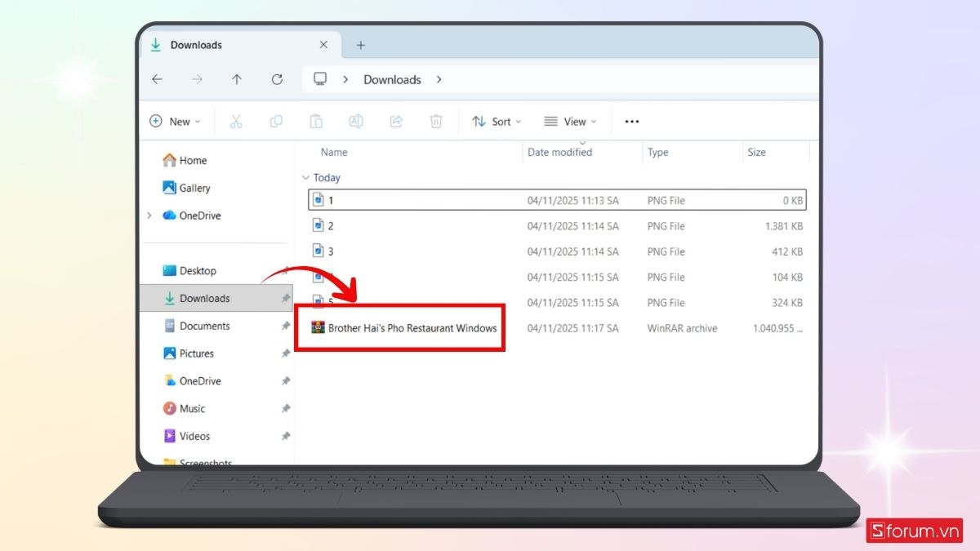Image resolution: width=980 pixels, height=551 pixels.
Task: Click the Copy icon in toolbar
Action: tap(276, 122)
